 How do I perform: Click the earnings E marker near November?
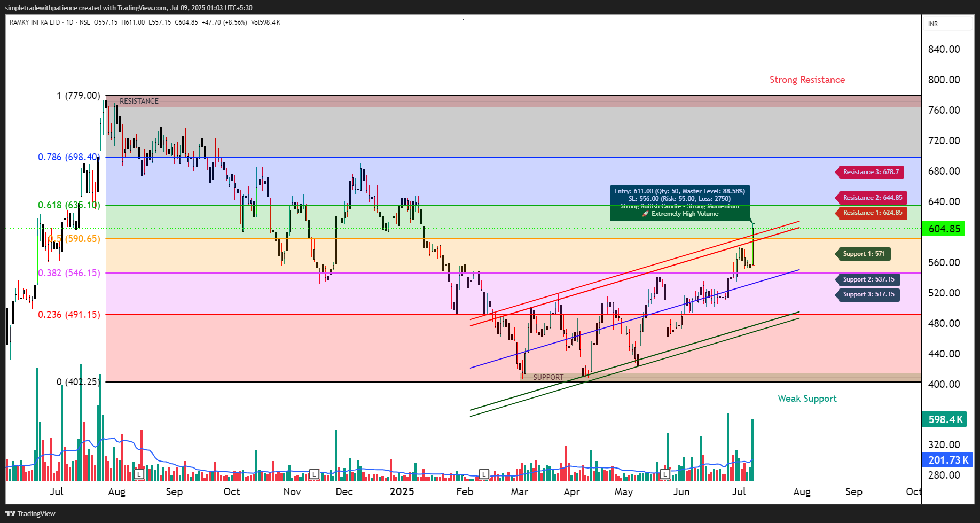coord(314,474)
